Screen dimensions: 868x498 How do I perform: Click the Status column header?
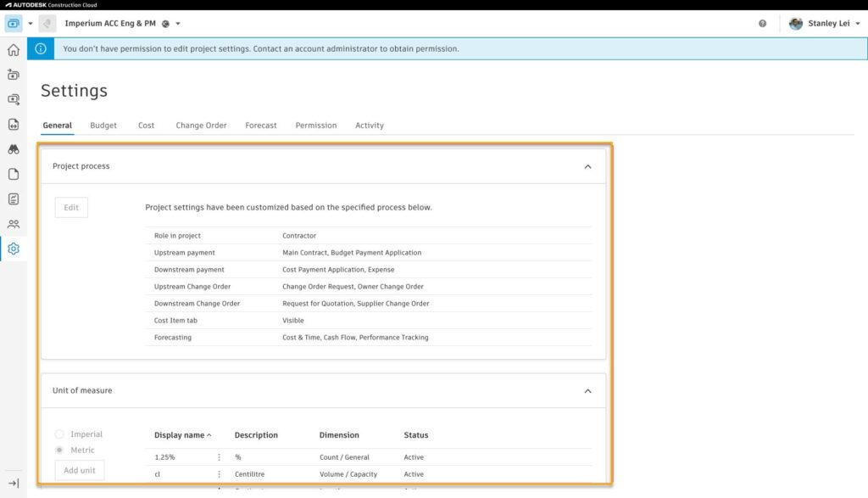(x=415, y=435)
